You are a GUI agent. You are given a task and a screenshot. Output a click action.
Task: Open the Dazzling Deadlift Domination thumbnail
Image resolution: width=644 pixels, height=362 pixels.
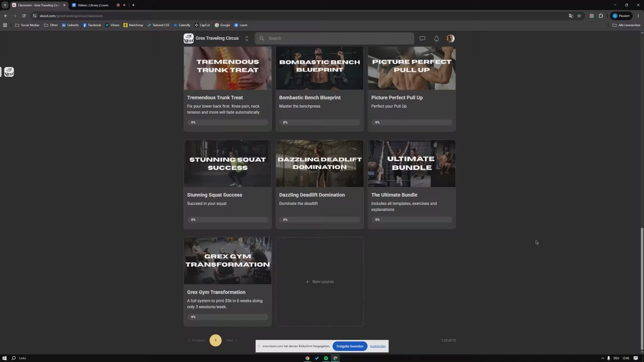tap(320, 164)
